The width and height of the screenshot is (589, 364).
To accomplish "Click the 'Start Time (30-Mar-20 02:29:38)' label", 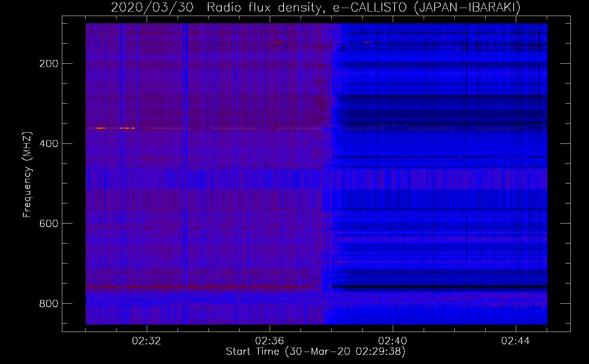I will 316,352.
